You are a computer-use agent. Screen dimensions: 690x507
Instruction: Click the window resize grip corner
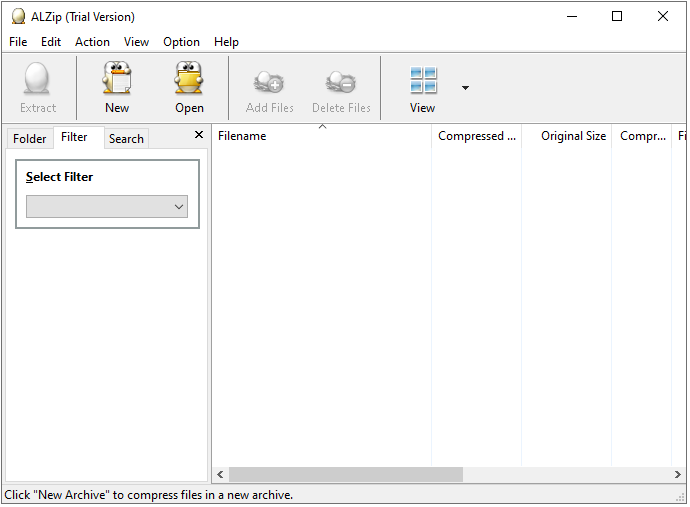[680, 496]
